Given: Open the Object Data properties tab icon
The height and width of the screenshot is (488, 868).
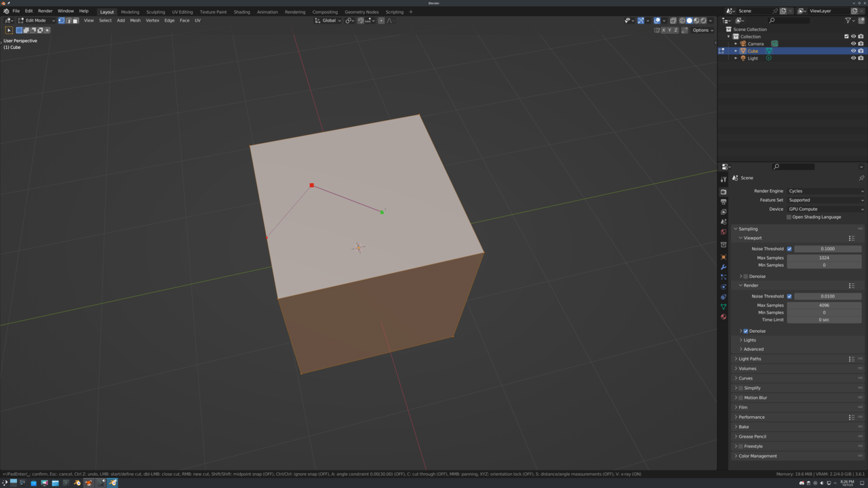Looking at the screenshot, I should [724, 307].
